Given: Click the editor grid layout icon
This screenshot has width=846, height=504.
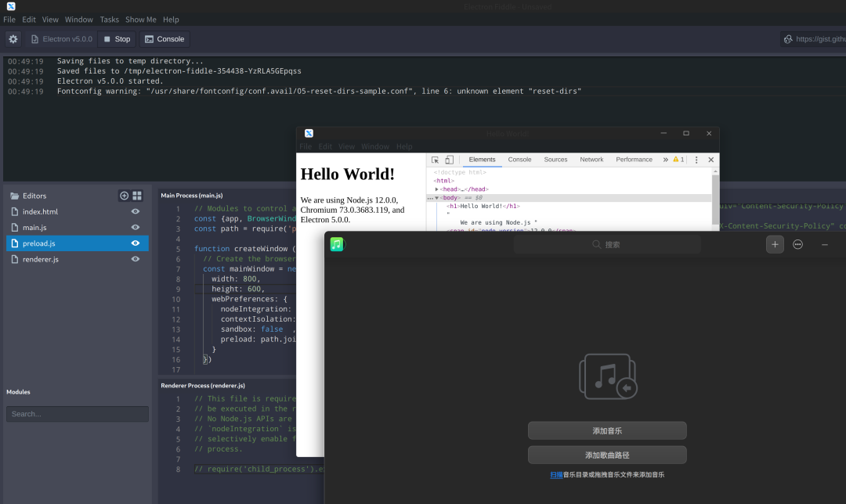Looking at the screenshot, I should [137, 196].
